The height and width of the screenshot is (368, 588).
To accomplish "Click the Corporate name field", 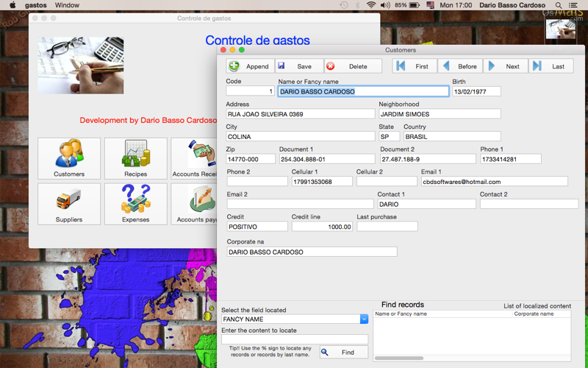I will 312,252.
